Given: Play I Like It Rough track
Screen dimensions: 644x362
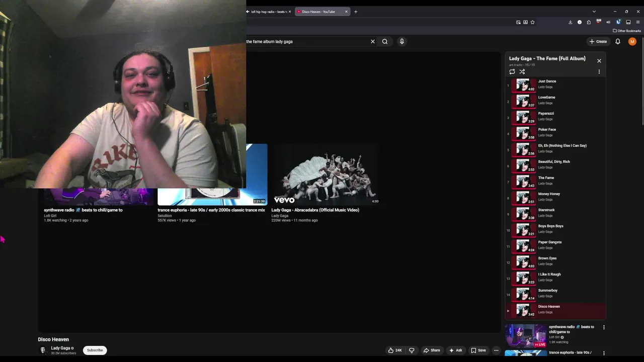Looking at the screenshot, I should (556, 279).
